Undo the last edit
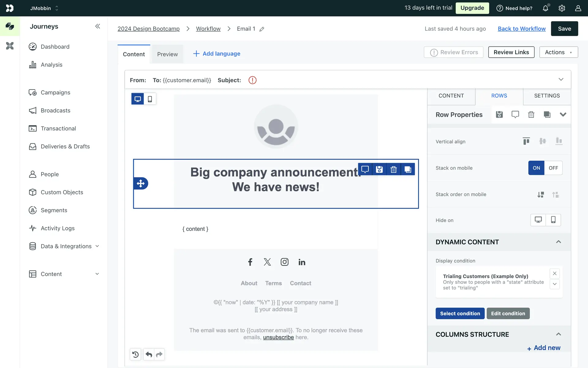Image resolution: width=588 pixels, height=368 pixels. [x=149, y=355]
